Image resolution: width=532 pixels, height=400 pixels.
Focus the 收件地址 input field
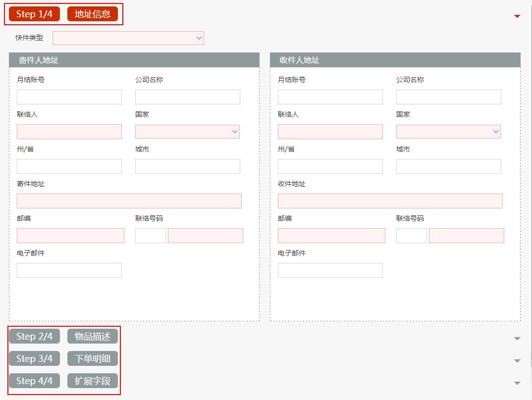pyautogui.click(x=390, y=201)
